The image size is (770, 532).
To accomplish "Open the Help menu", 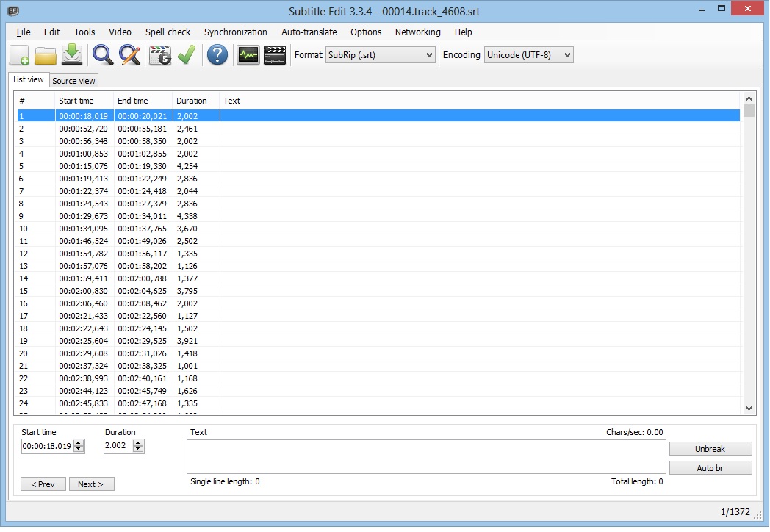I will pyautogui.click(x=463, y=32).
